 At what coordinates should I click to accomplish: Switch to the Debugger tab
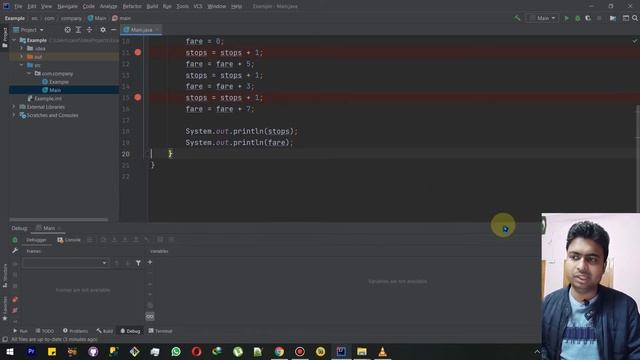click(36, 240)
